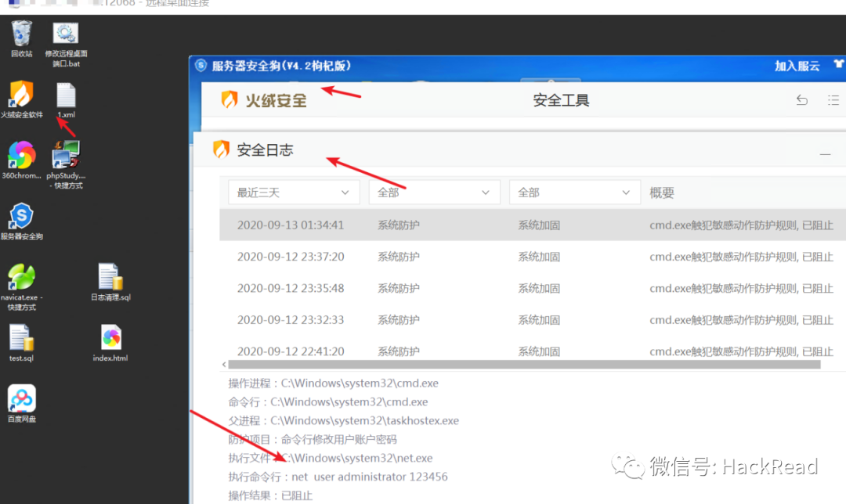Minimize the 安全日志 window
The width and height of the screenshot is (846, 504).
click(x=825, y=154)
